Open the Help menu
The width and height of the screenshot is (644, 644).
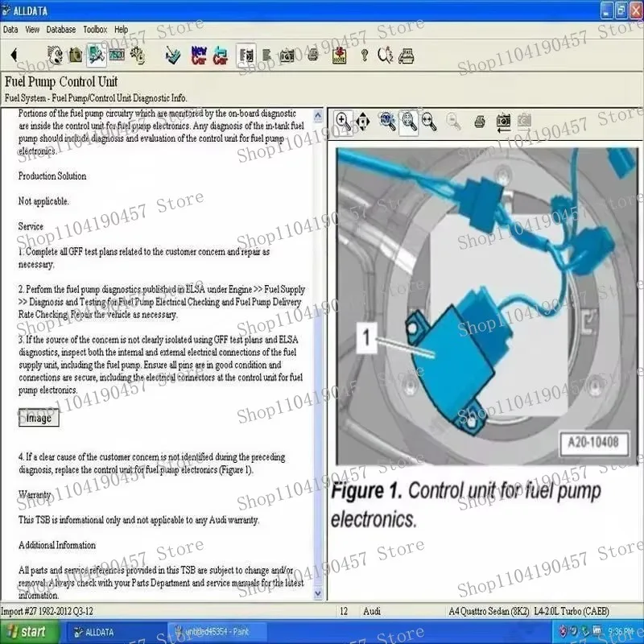coord(122,30)
